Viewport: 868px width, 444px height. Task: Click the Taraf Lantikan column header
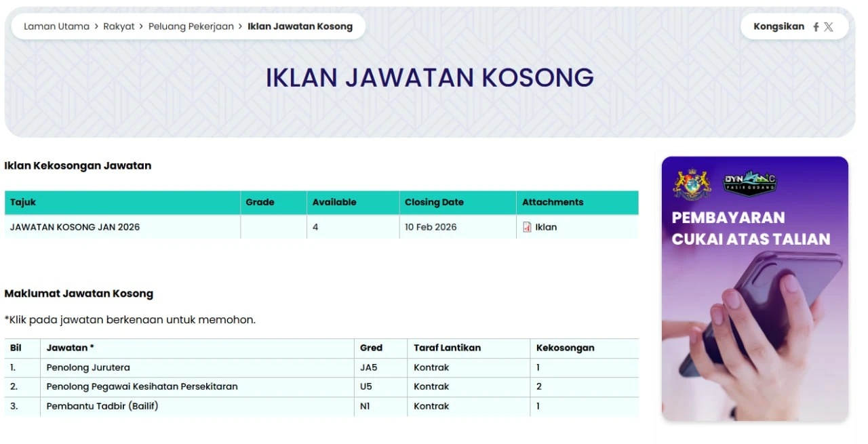(x=447, y=348)
